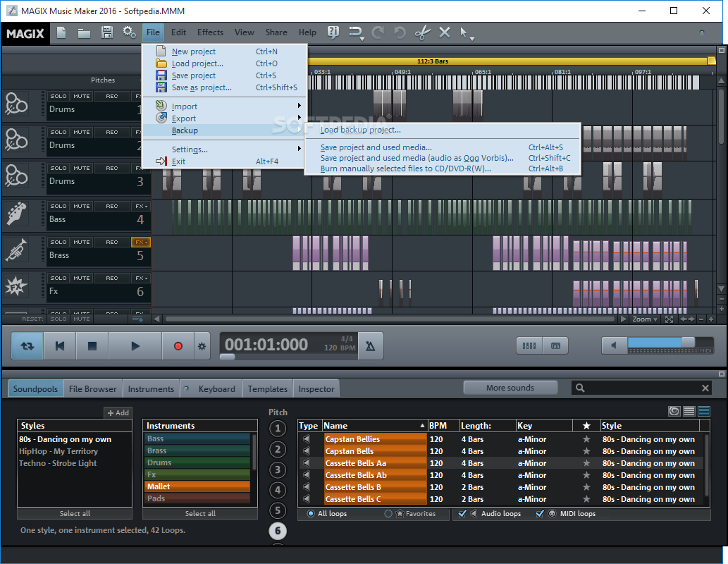Open playback settings gear next to record
This screenshot has width=728, height=564.
[x=202, y=346]
